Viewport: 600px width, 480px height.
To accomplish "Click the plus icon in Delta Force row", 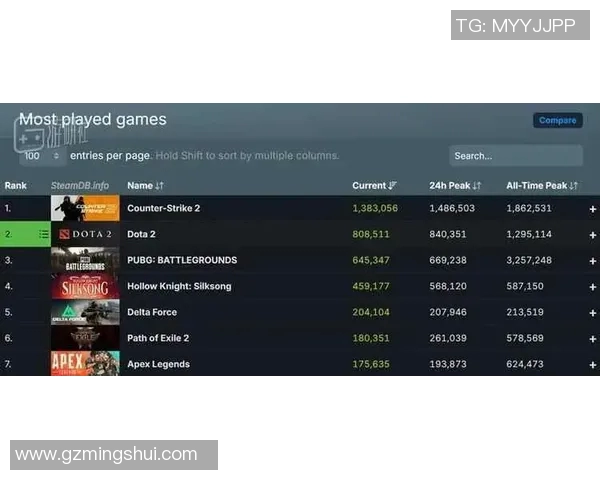I will point(592,312).
